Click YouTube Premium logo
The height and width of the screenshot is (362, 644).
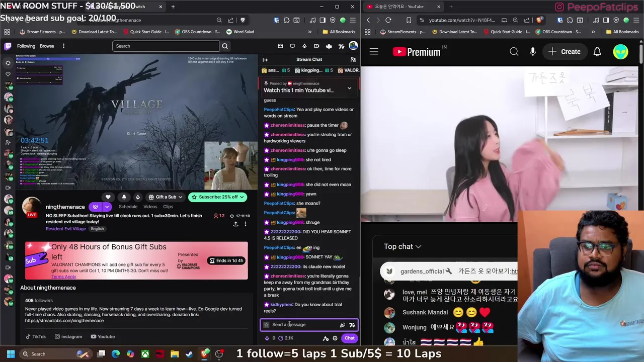coord(417,52)
